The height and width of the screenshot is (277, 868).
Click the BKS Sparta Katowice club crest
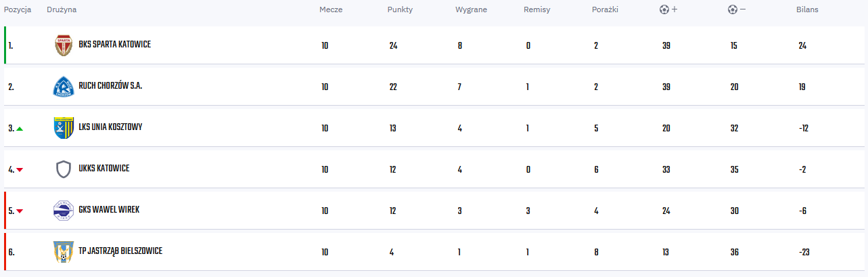(63, 45)
